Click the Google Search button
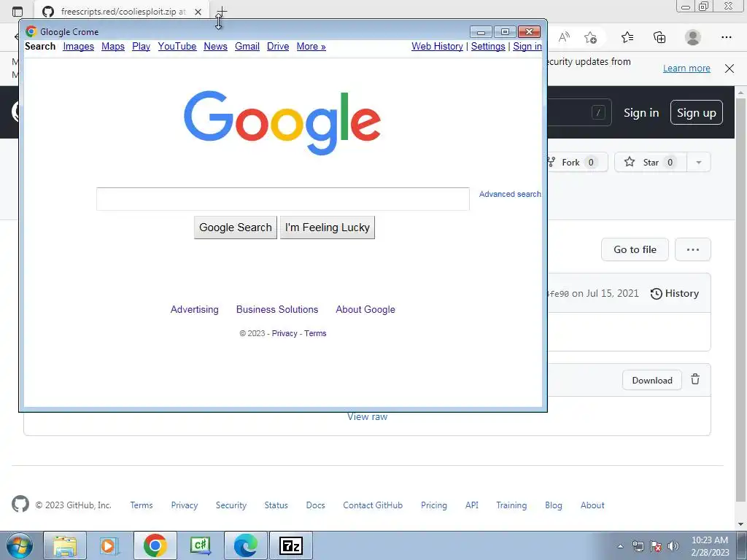Screen dimensions: 747x560 (x=236, y=227)
